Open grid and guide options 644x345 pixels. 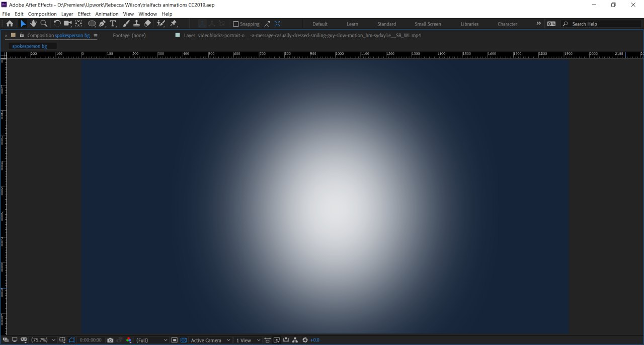62,340
